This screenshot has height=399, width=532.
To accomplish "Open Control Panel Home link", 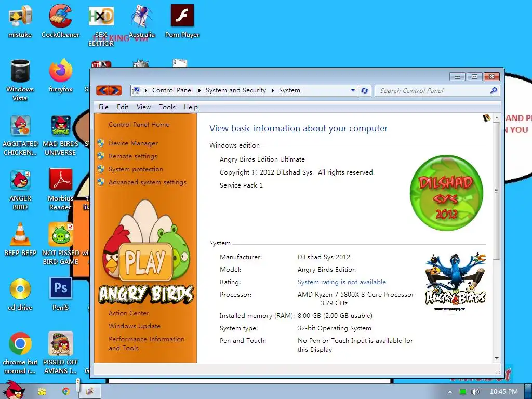I will 139,125.
